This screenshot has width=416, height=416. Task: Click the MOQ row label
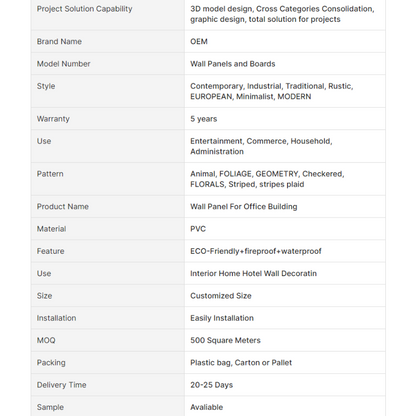(x=46, y=340)
